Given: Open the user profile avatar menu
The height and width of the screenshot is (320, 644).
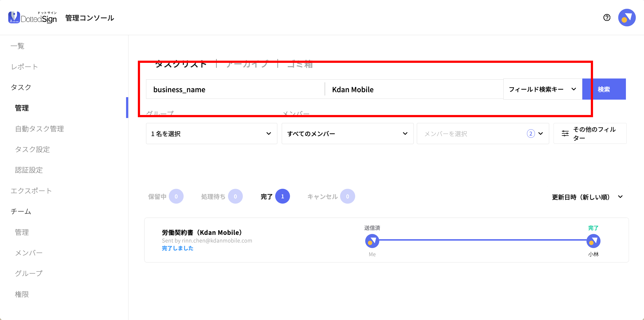Looking at the screenshot, I should [627, 18].
